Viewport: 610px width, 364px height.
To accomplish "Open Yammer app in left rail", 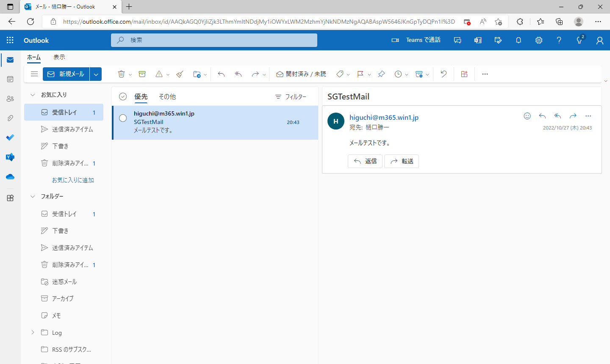I will pyautogui.click(x=10, y=157).
